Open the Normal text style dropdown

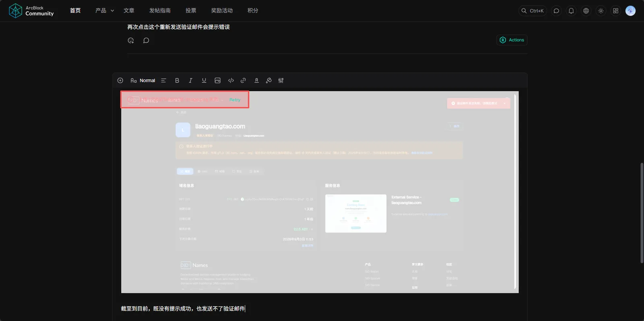coord(143,80)
